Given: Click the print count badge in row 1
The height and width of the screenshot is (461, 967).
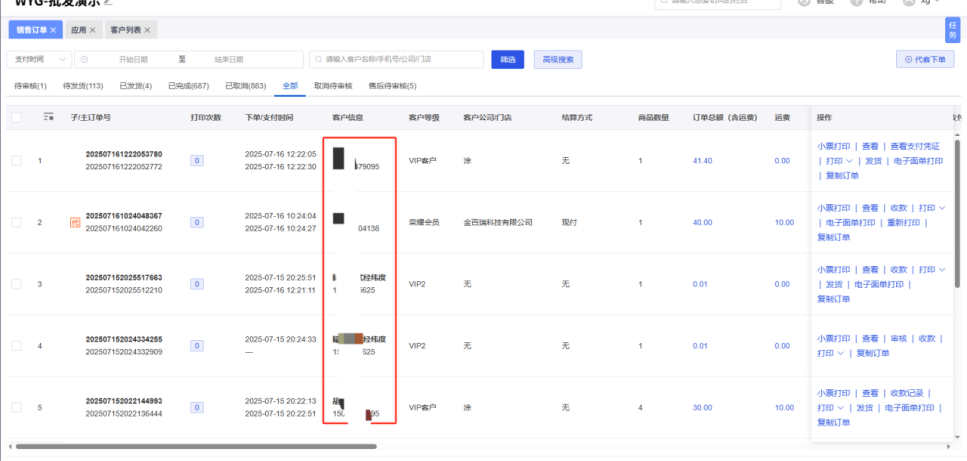Looking at the screenshot, I should tap(197, 160).
